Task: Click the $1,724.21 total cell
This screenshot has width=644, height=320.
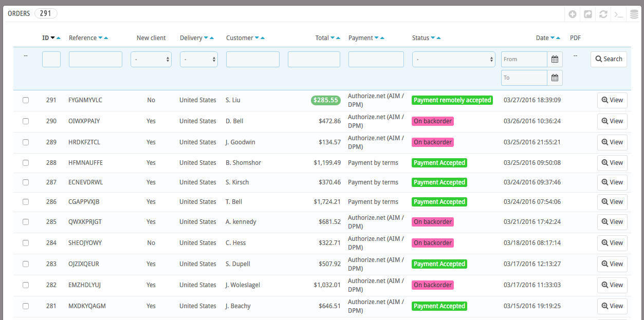Action: pyautogui.click(x=327, y=202)
